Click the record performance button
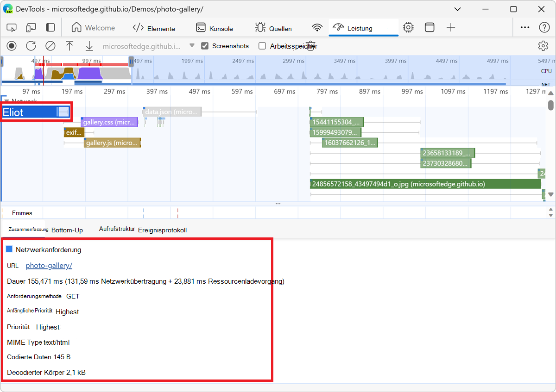Screen dimensions: 556x392 [12, 46]
